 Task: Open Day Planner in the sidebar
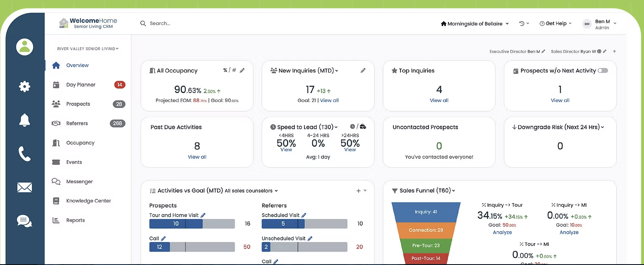click(x=81, y=85)
